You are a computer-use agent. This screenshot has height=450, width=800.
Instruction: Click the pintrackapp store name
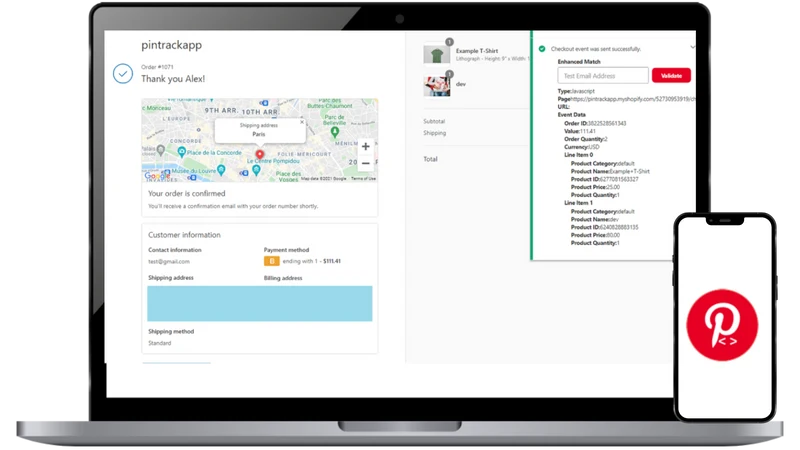click(171, 45)
